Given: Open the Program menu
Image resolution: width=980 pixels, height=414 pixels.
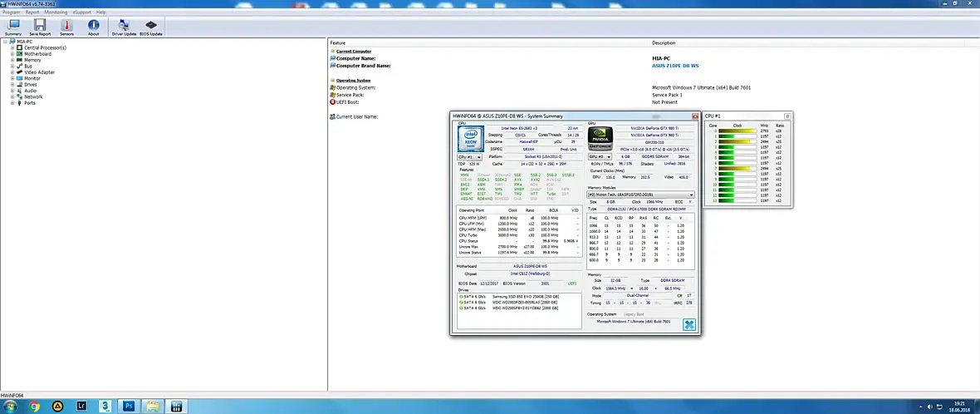Looking at the screenshot, I should click(12, 12).
